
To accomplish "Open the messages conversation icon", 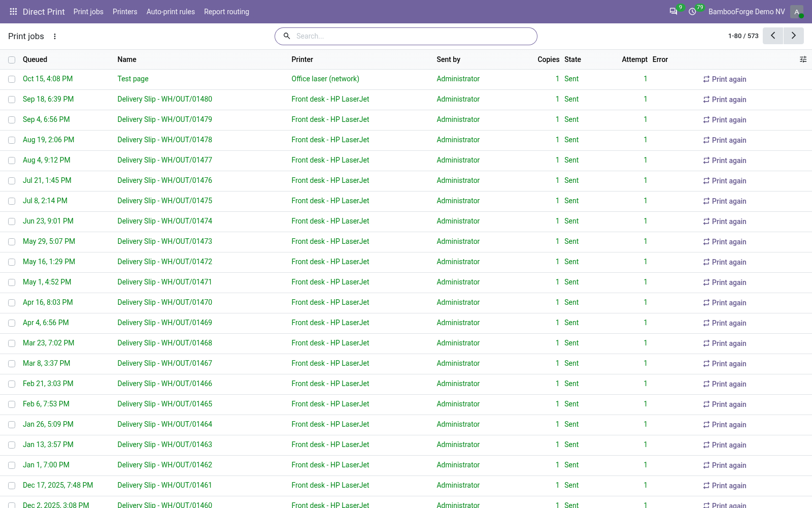I will pyautogui.click(x=673, y=11).
